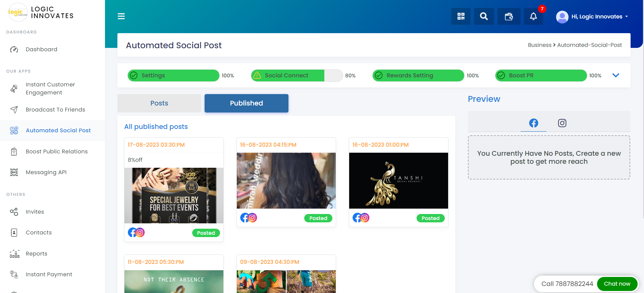This screenshot has width=644, height=293.
Task: Click the user avatar icon
Action: [562, 17]
